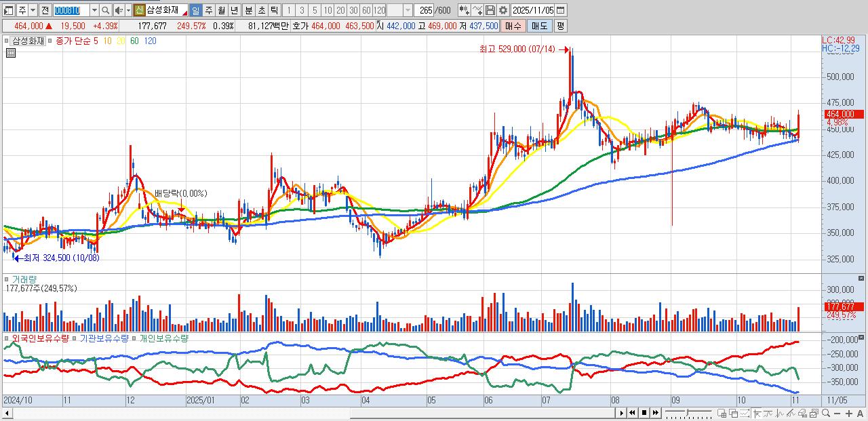Image resolution: width=868 pixels, height=421 pixels.
Task: Click the dotted compare chart icon
Action: pyautogui.click(x=745, y=413)
